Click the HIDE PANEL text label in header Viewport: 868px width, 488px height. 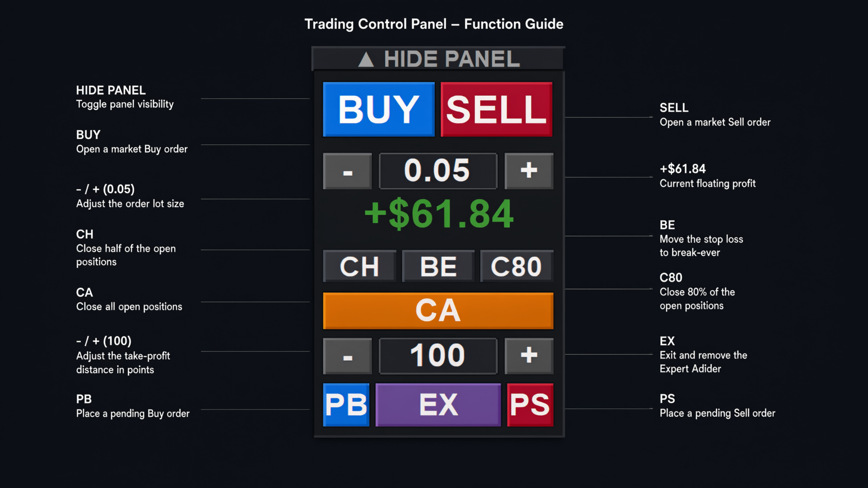coord(452,59)
